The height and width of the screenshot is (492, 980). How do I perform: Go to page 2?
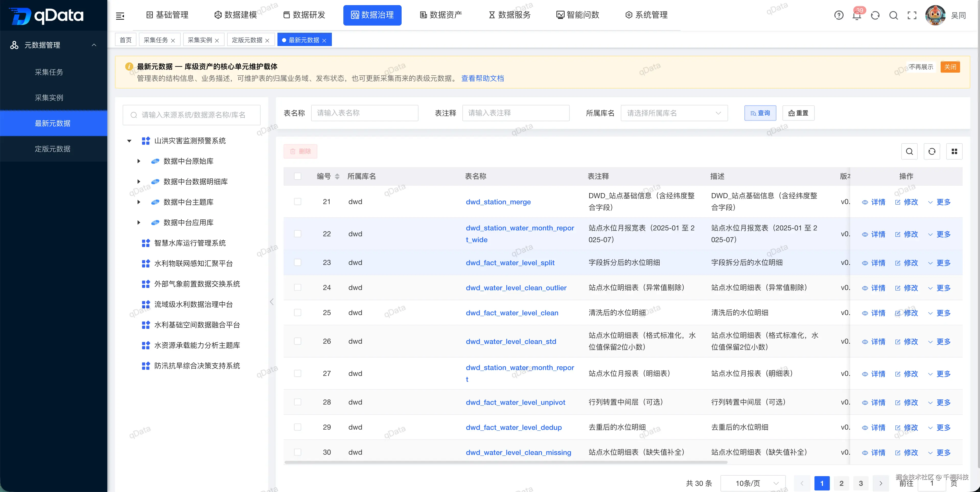tap(841, 483)
